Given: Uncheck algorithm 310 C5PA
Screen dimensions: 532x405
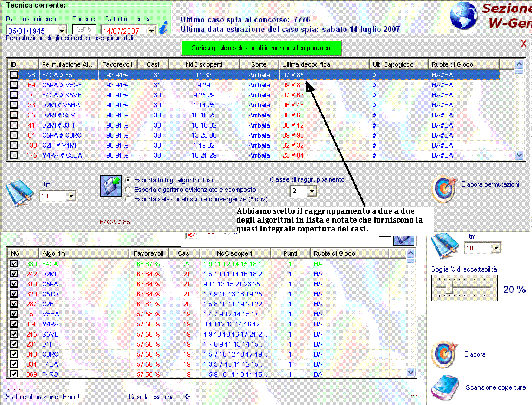Looking at the screenshot, I should 14,283.
